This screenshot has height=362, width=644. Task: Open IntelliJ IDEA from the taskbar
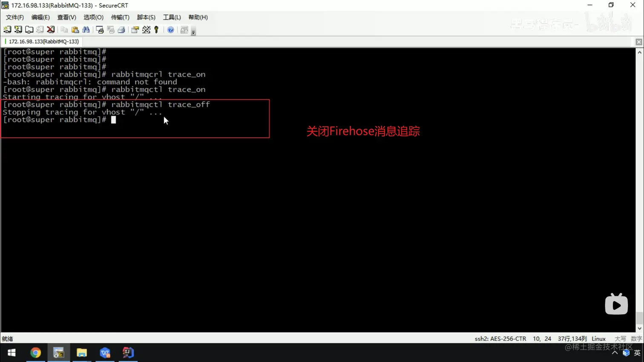click(x=128, y=353)
